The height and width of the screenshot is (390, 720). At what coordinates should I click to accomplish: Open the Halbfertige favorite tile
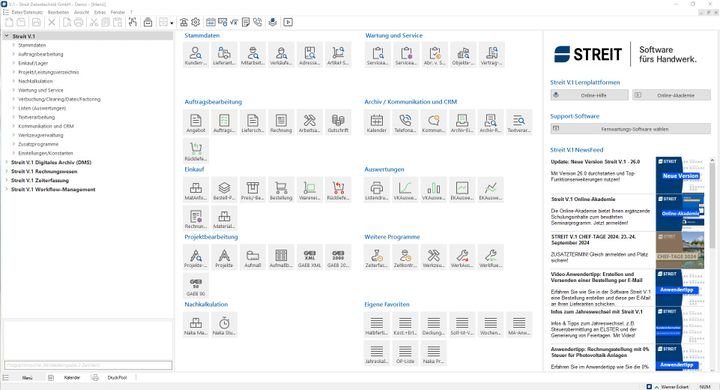pos(377,325)
